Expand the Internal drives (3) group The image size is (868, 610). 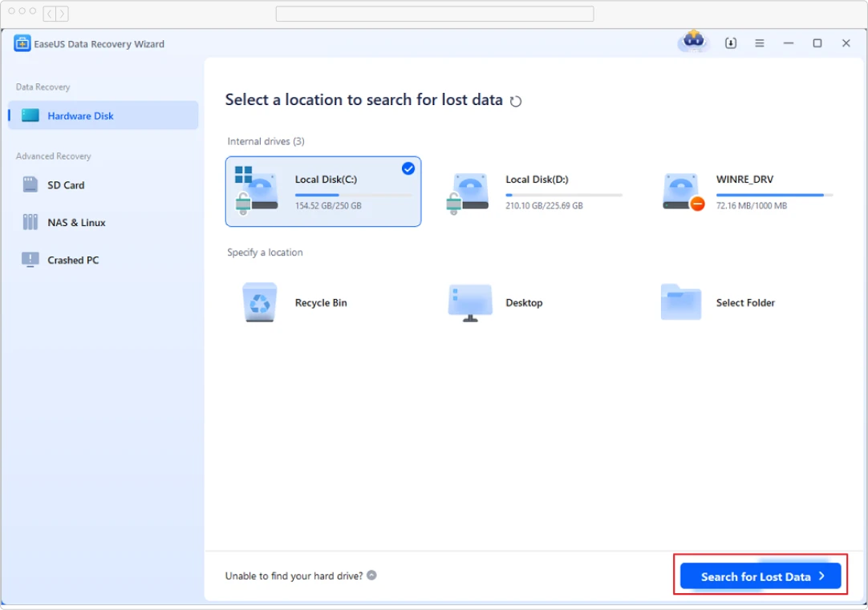tap(266, 141)
